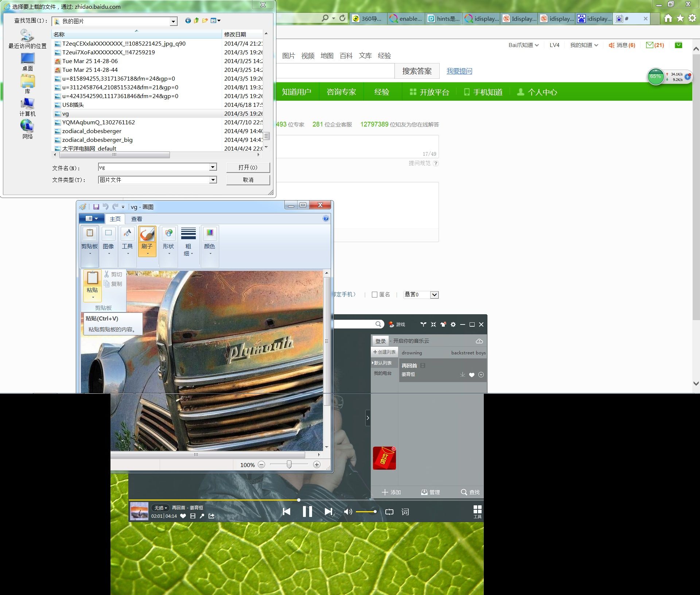The width and height of the screenshot is (700, 595).
Task: Go back to the previous track
Action: pos(287,512)
